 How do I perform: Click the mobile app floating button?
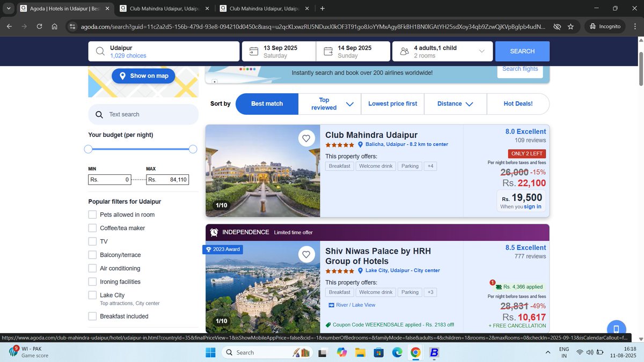617,329
